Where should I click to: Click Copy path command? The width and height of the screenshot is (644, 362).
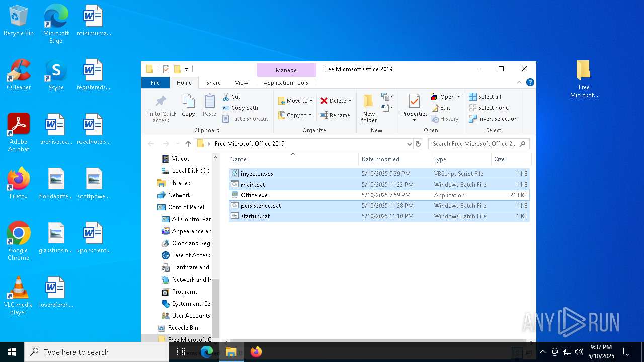(x=240, y=108)
